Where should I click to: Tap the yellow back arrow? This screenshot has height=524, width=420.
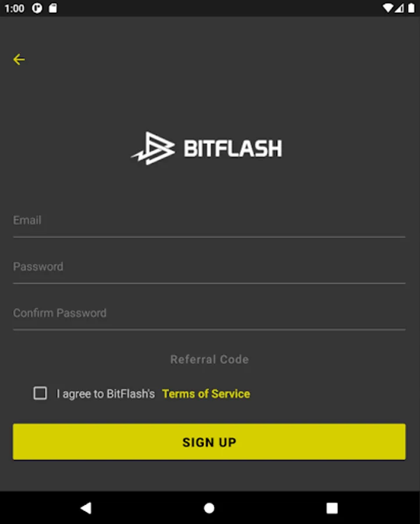click(19, 59)
